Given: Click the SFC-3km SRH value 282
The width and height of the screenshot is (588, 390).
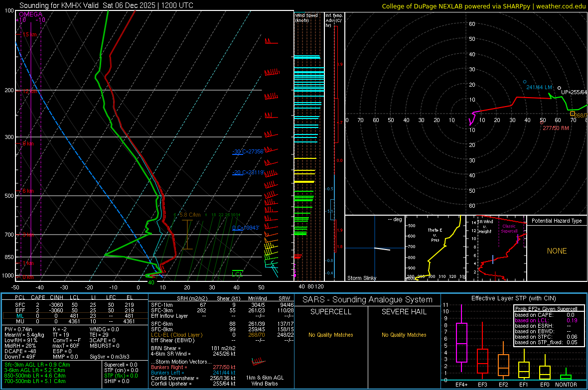Looking at the screenshot, I should pos(201,310).
